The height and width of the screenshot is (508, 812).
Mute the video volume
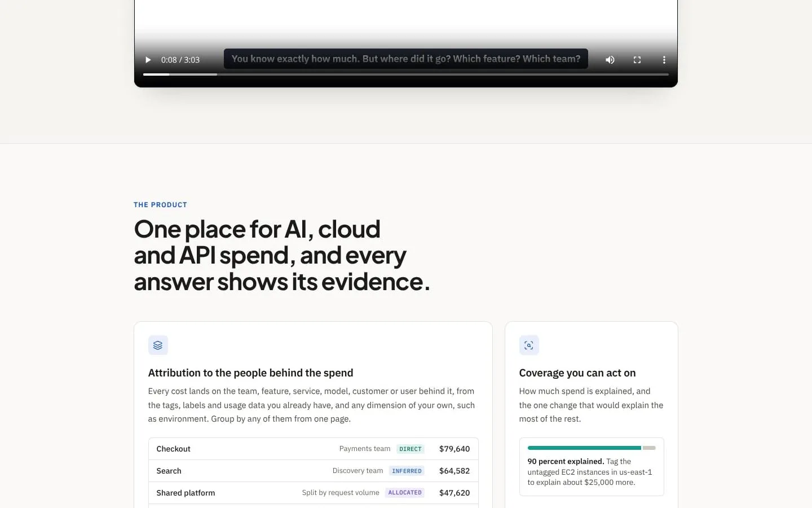point(610,60)
